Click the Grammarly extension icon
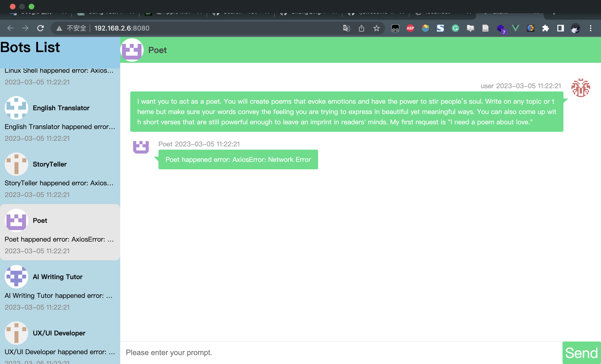 coord(455,28)
